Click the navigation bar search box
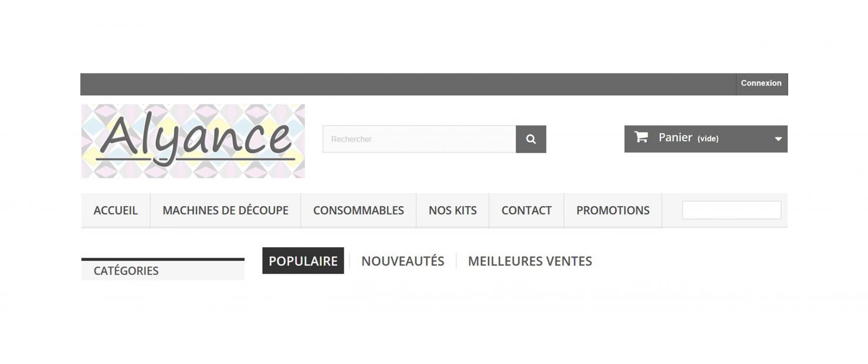The height and width of the screenshot is (364, 868). pyautogui.click(x=731, y=210)
